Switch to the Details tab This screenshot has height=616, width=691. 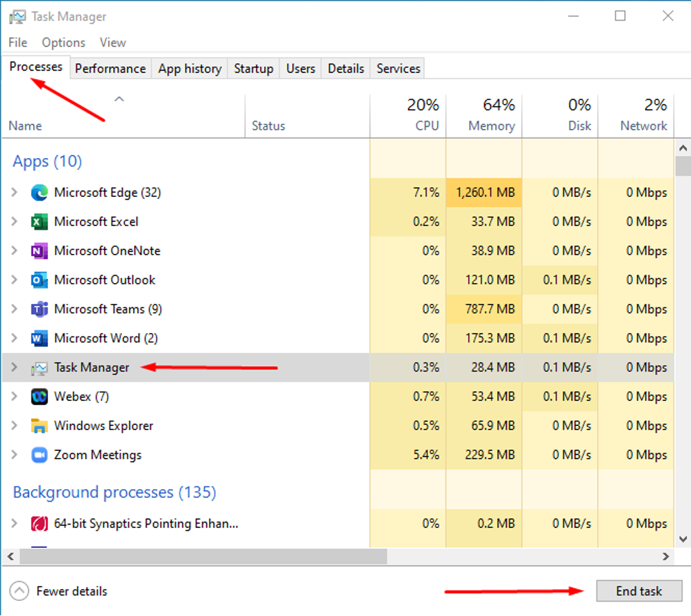(x=346, y=68)
